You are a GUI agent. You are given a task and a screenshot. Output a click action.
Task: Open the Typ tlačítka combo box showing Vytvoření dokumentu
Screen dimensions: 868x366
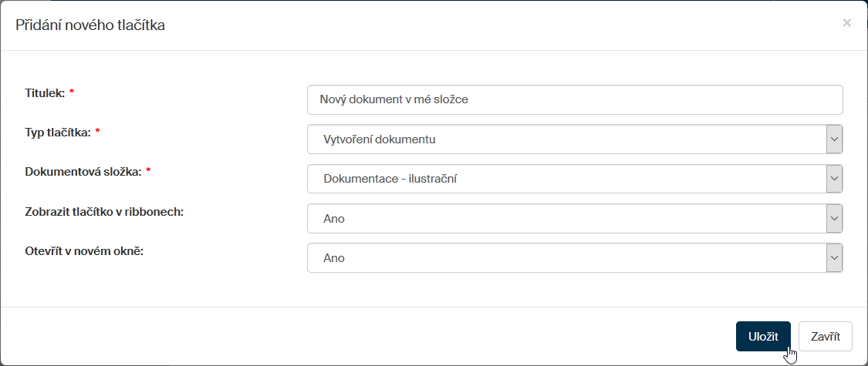tap(566, 139)
